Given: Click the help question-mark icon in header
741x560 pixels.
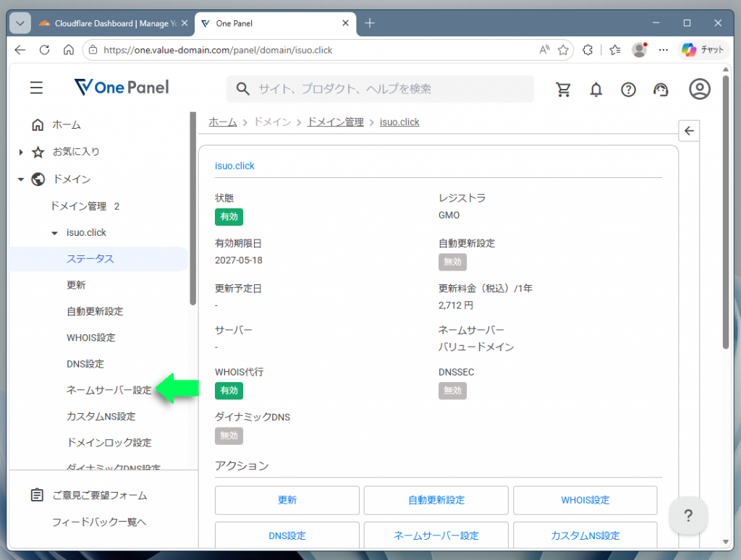Looking at the screenshot, I should tap(628, 89).
